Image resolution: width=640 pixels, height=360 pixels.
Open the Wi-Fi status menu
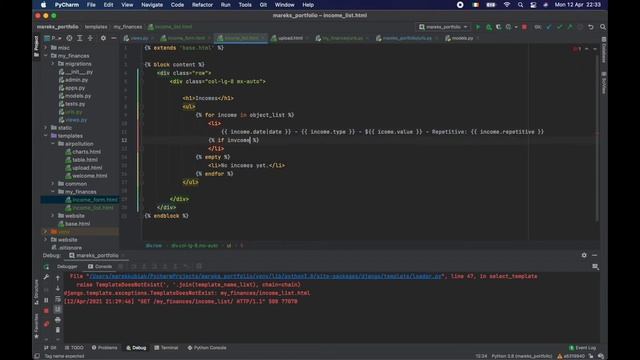pyautogui.click(x=507, y=5)
